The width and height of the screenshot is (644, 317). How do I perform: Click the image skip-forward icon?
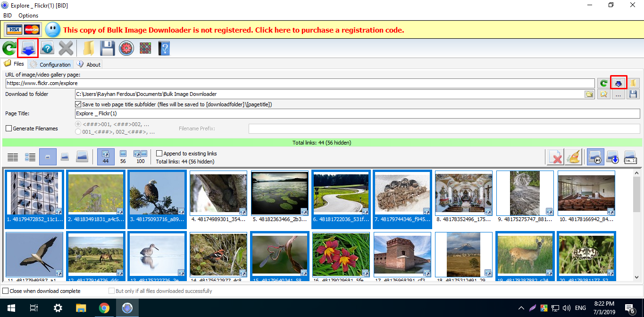coord(595,157)
